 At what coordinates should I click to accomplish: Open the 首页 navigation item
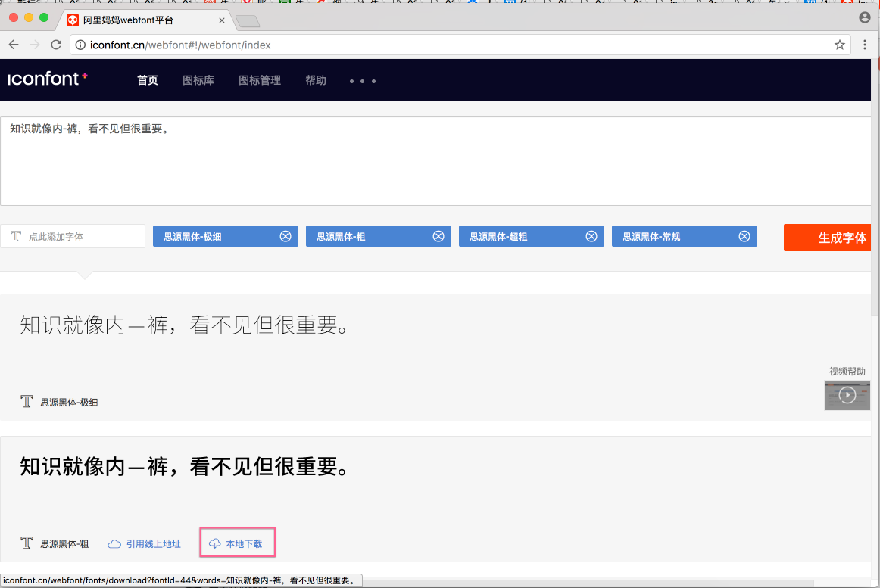pos(148,80)
